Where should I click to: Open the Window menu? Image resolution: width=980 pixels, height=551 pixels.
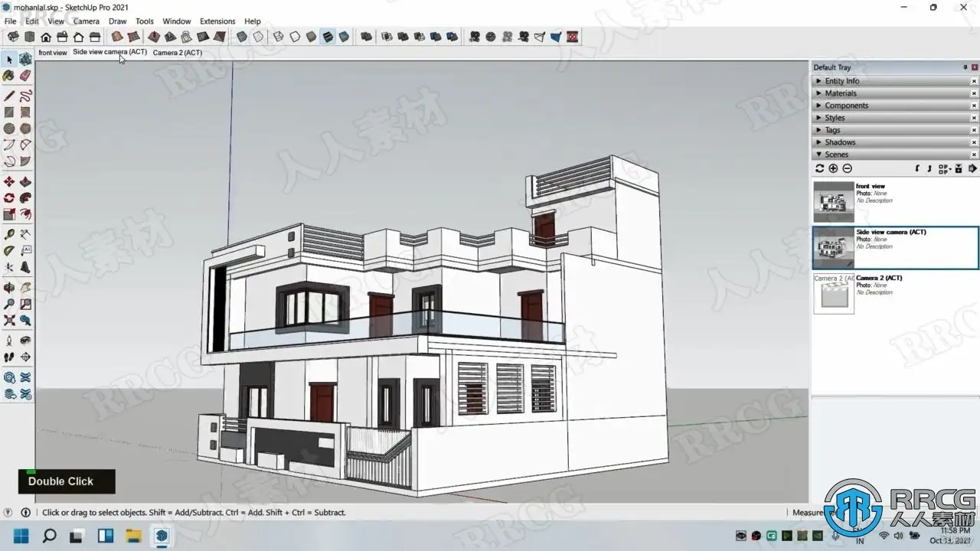[x=177, y=21]
